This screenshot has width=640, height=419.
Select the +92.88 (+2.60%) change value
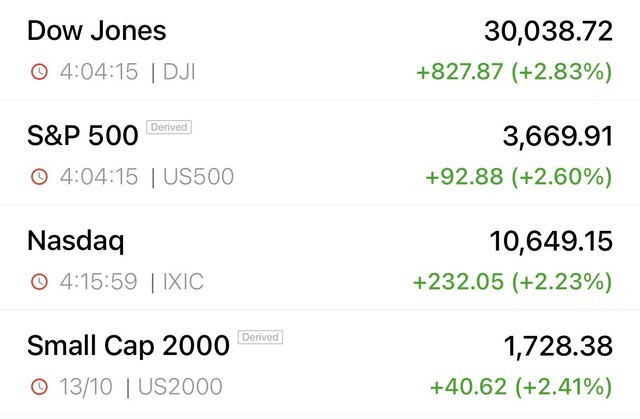click(519, 177)
